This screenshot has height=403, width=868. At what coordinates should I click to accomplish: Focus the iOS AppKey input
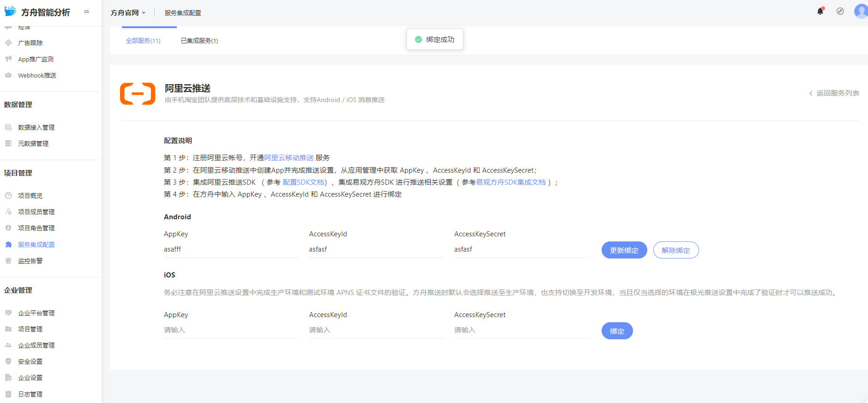231,331
